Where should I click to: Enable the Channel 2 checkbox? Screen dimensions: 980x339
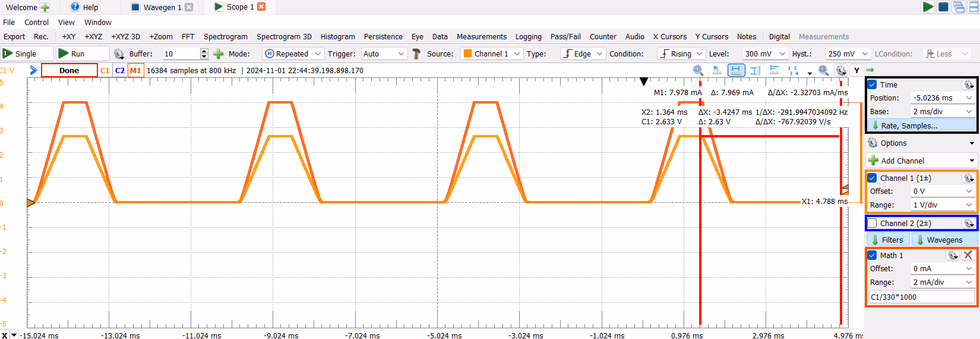(872, 223)
